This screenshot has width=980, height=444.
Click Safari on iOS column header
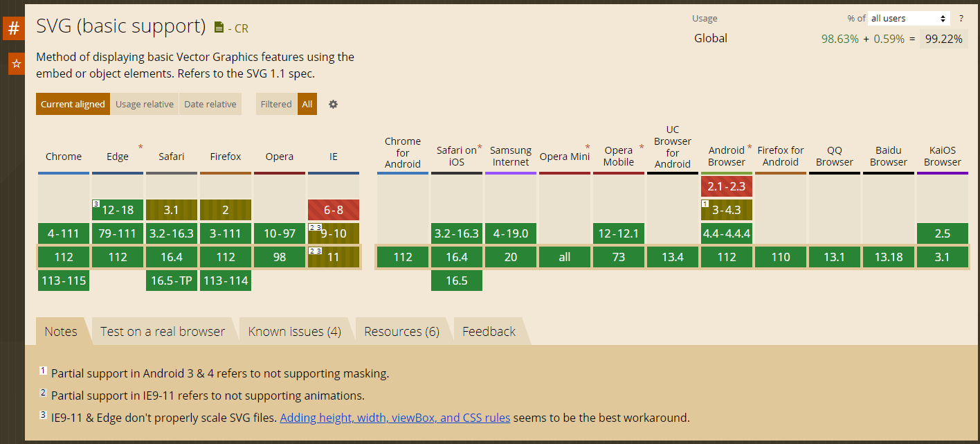point(457,156)
